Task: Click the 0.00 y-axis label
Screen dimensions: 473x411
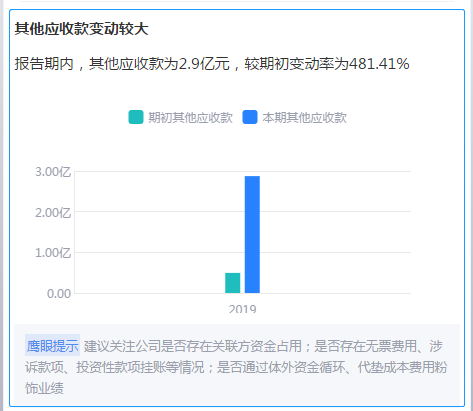Action: click(59, 294)
